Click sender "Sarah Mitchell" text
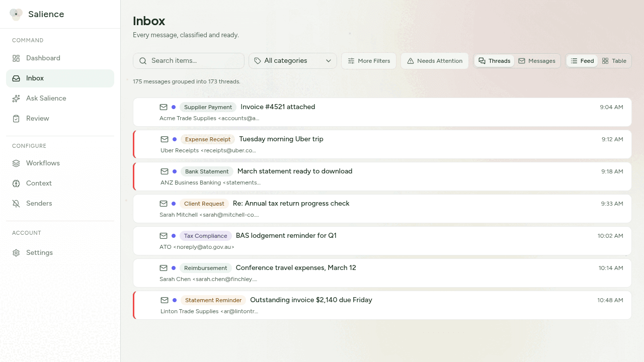 (179, 215)
